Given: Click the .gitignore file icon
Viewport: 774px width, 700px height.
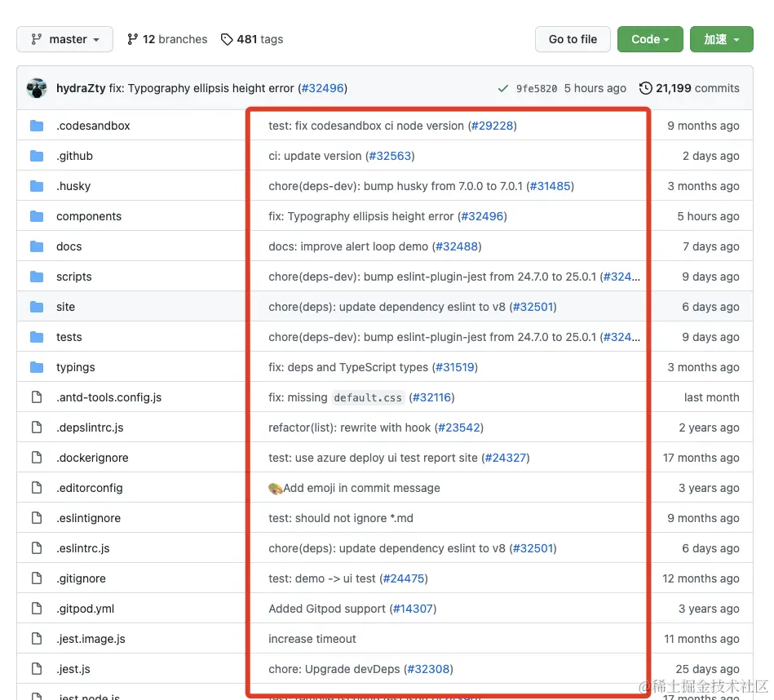Looking at the screenshot, I should pyautogui.click(x=37, y=578).
